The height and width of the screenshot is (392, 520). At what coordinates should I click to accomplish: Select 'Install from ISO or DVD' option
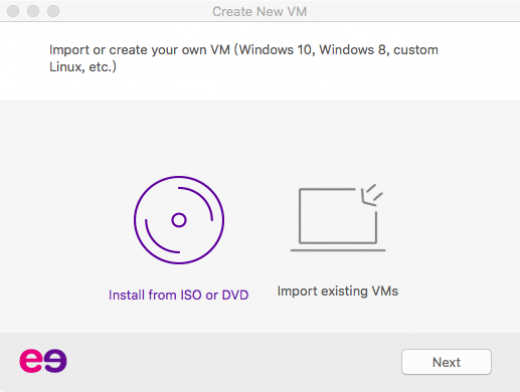[179, 295]
